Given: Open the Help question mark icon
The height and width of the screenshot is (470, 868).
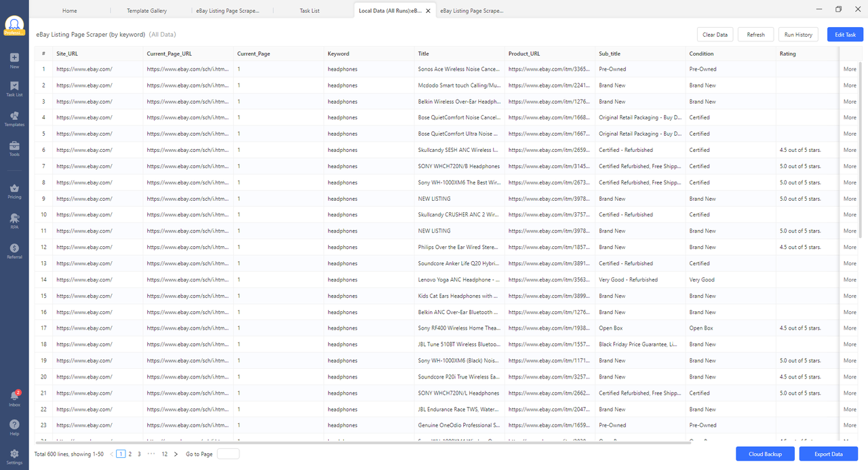Looking at the screenshot, I should [x=14, y=426].
